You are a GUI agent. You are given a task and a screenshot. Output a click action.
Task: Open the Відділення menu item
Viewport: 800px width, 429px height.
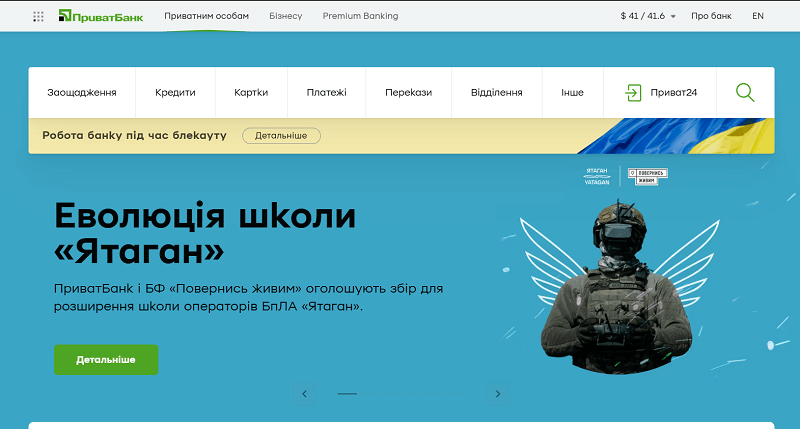(x=496, y=93)
